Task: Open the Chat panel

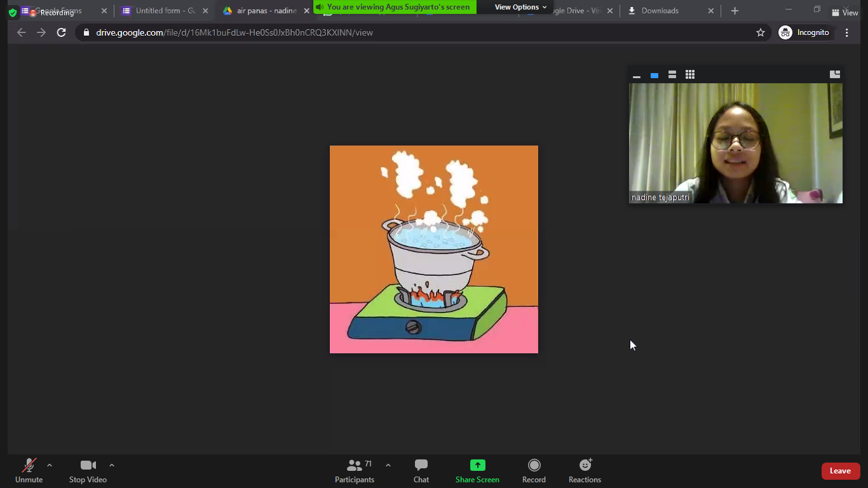Action: point(421,470)
